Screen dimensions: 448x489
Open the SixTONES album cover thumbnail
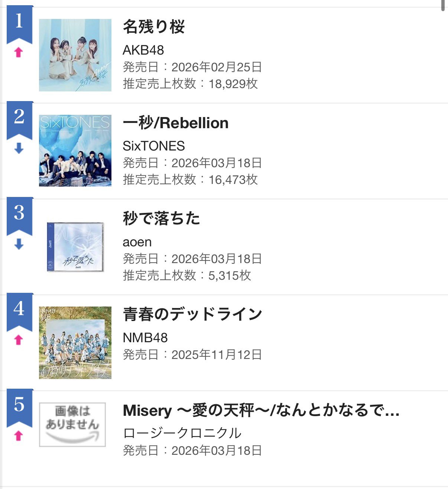pos(75,150)
